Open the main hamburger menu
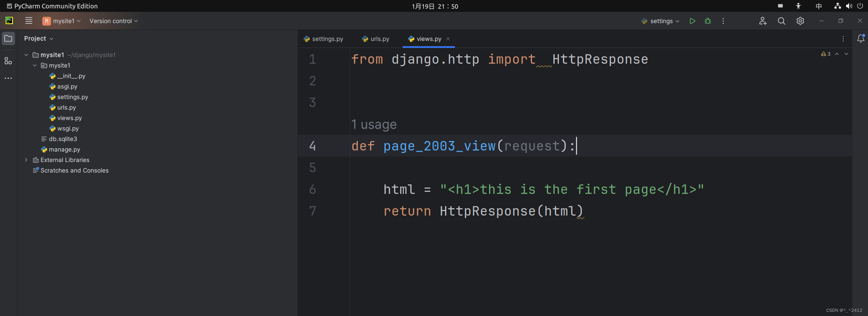 [x=29, y=21]
